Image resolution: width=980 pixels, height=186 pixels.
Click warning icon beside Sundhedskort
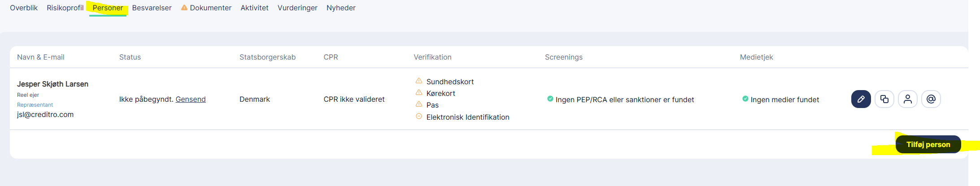419,81
